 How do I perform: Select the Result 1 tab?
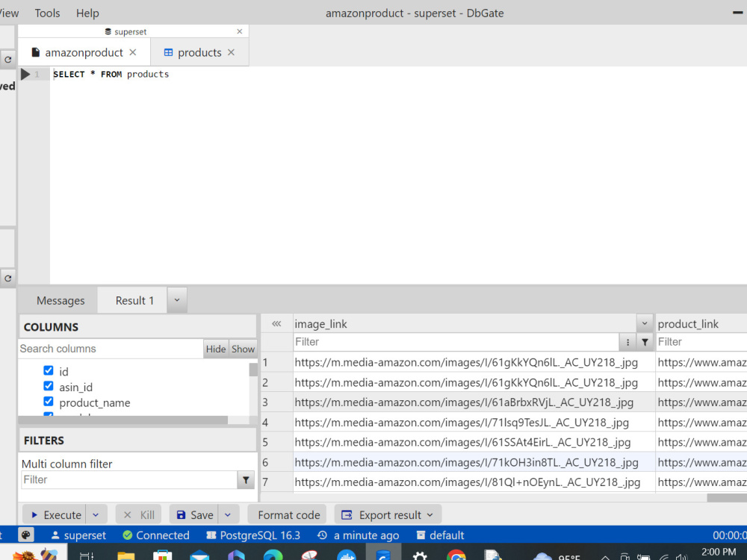click(134, 300)
